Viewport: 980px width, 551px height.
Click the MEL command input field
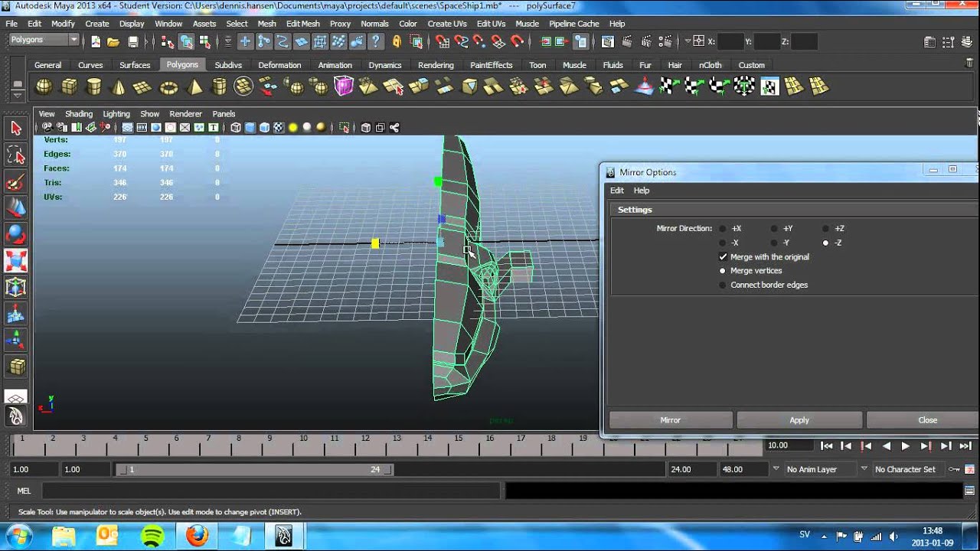click(x=270, y=491)
